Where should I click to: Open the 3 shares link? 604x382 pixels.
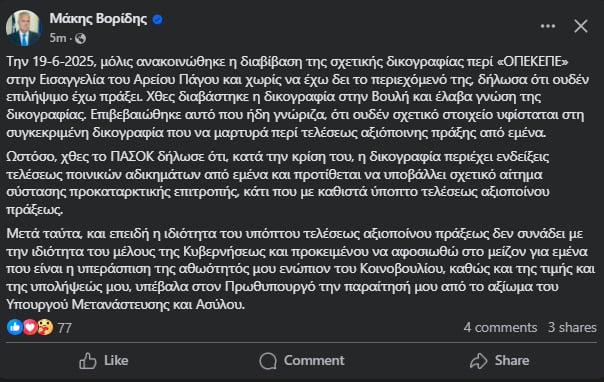[x=572, y=327]
